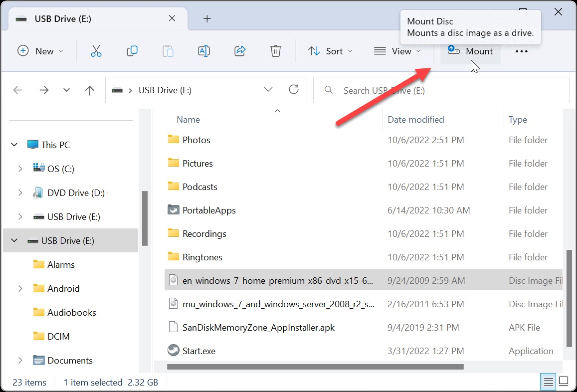The image size is (577, 392).
Task: Click the Delete trash icon
Action: tap(275, 51)
